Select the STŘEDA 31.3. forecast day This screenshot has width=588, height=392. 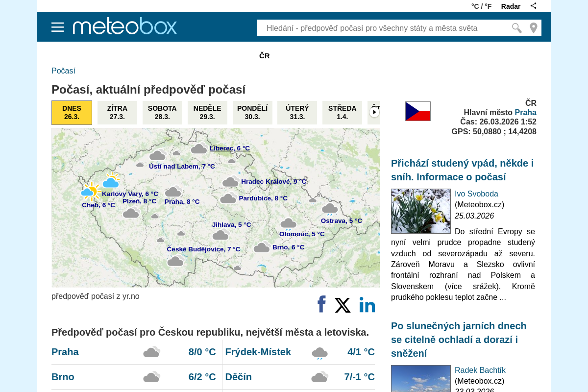[342, 112]
